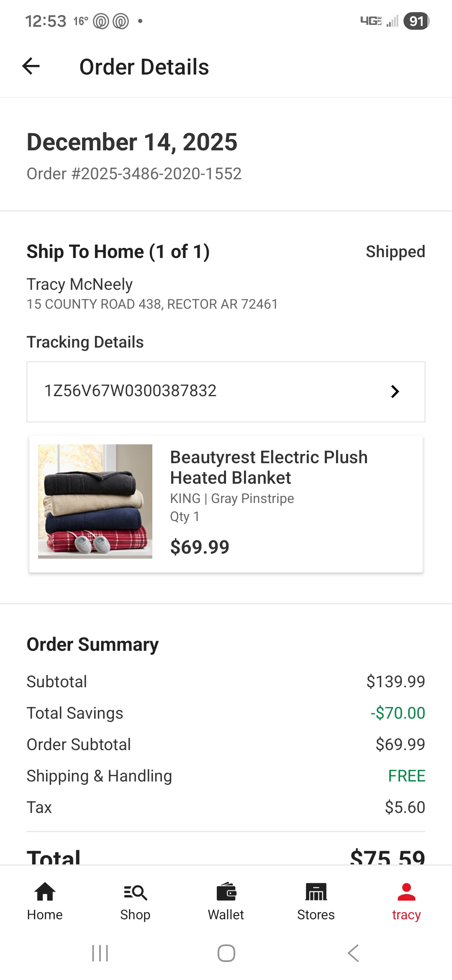Open the Shop search icon
This screenshot has width=452, height=980.
[x=135, y=892]
